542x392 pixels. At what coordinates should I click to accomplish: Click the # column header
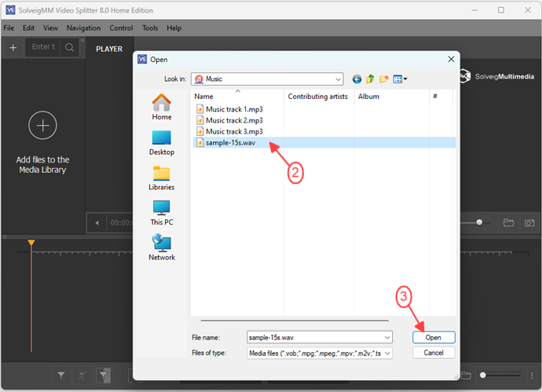[x=441, y=97]
